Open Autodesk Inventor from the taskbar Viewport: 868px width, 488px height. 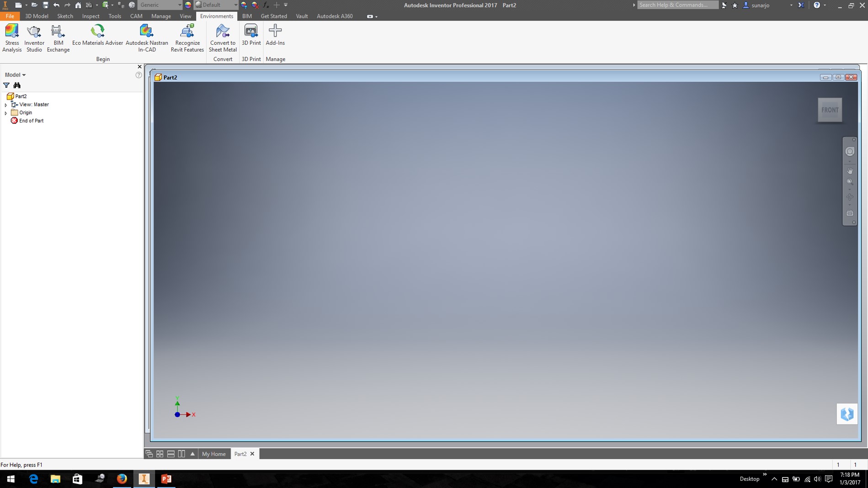coord(144,479)
